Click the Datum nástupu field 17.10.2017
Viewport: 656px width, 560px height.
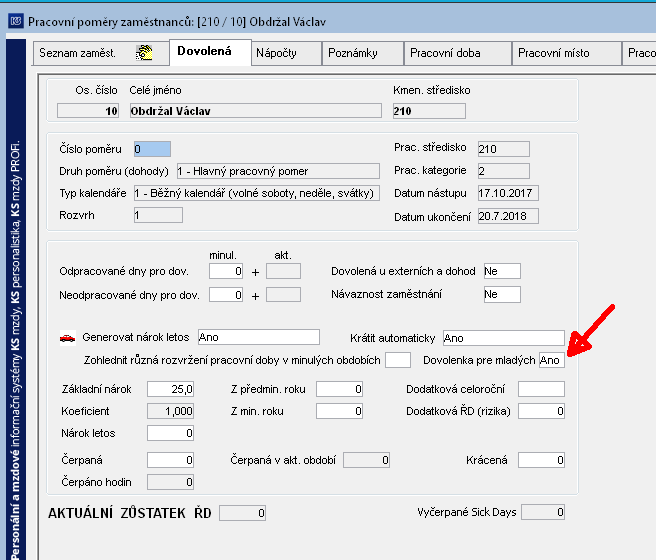coord(508,193)
